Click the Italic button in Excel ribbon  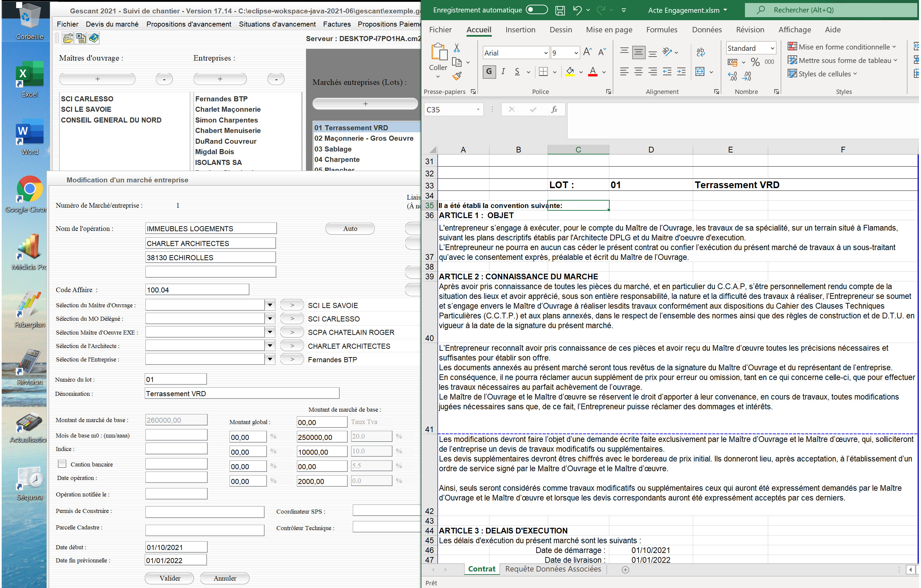click(x=503, y=71)
